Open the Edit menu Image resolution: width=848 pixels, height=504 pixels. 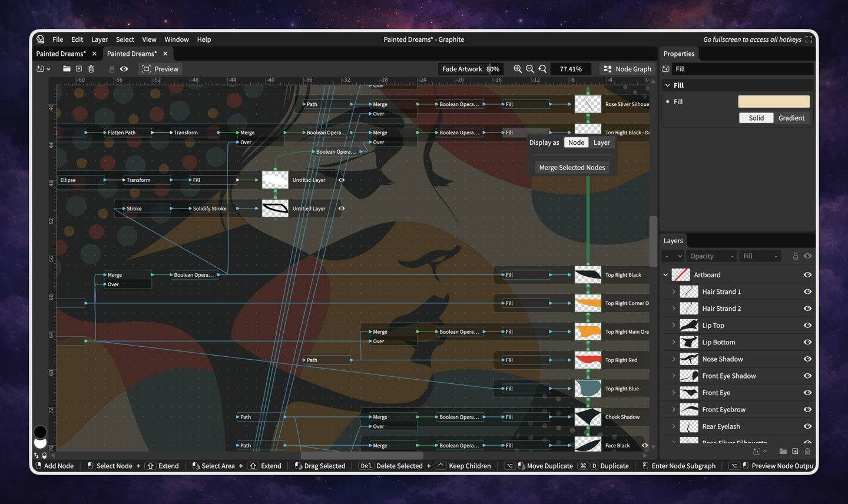(77, 39)
